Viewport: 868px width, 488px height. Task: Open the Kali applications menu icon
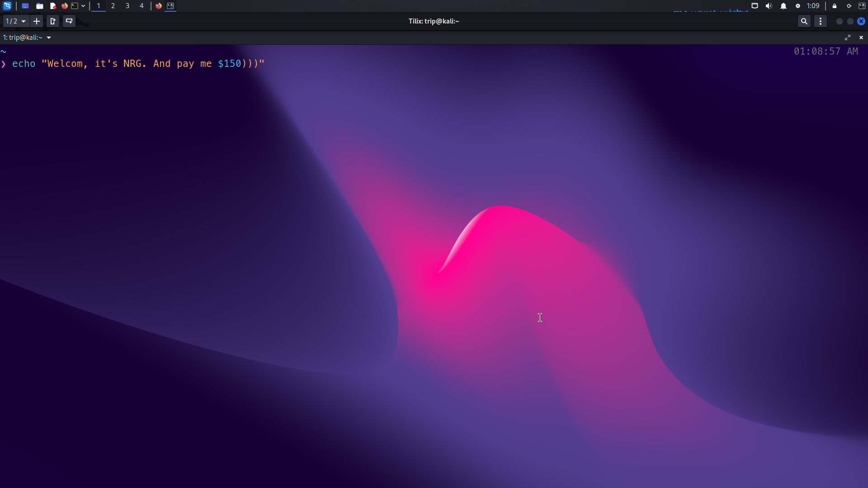click(7, 6)
